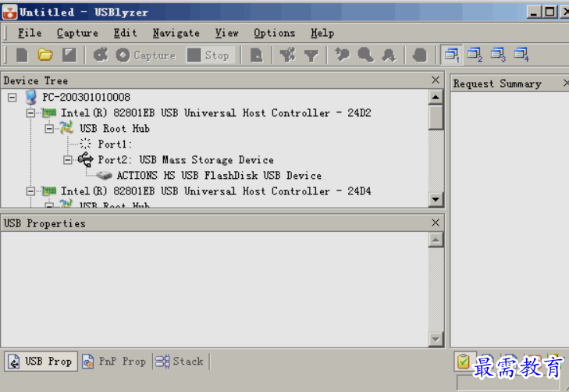This screenshot has width=569, height=392.
Task: Select Intel 82801EB Host Controller 24D2
Action: click(216, 113)
